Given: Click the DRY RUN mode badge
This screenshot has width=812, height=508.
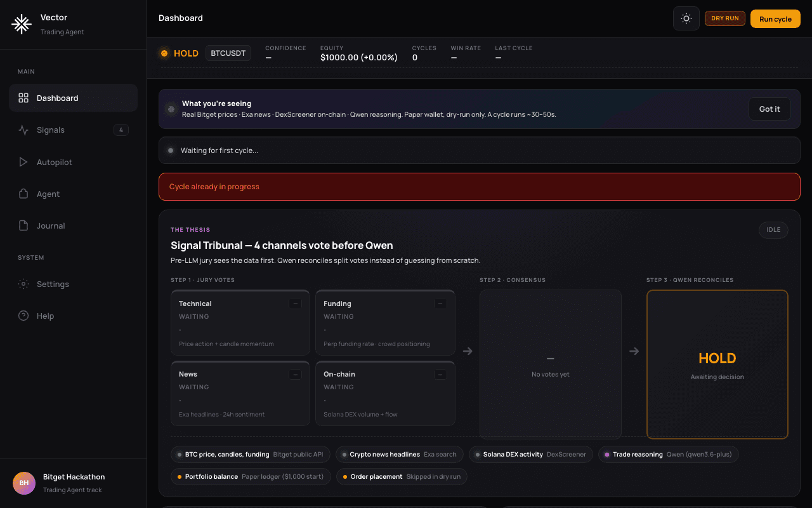Looking at the screenshot, I should coord(725,18).
